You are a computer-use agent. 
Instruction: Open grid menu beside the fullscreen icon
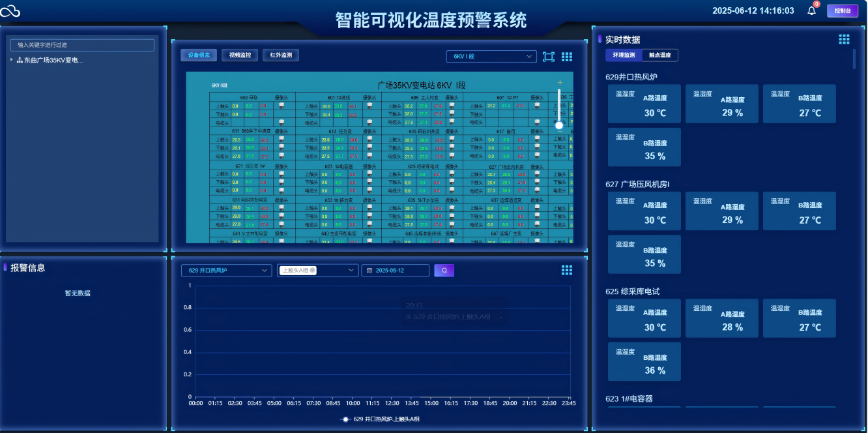567,57
